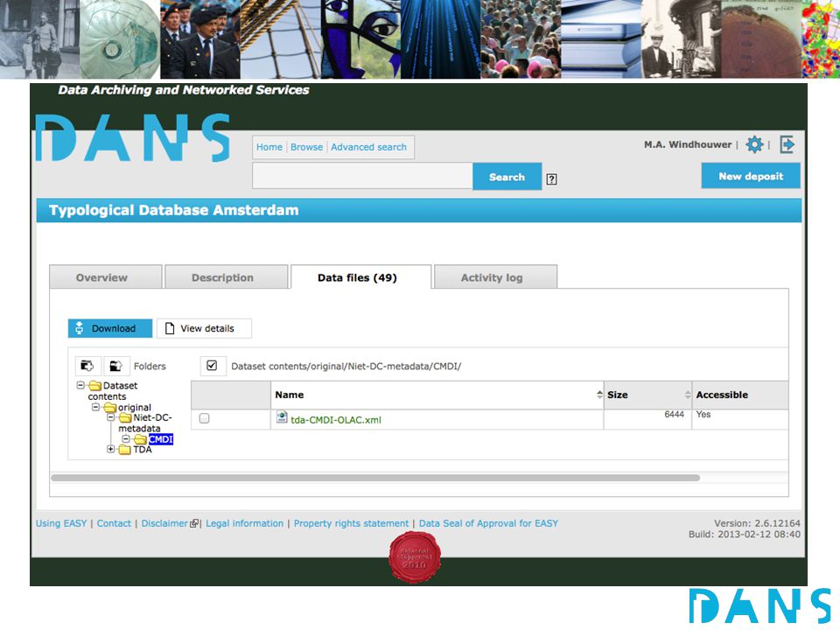Go to Home in navigation
Image resolution: width=840 pixels, height=630 pixels.
(269, 147)
